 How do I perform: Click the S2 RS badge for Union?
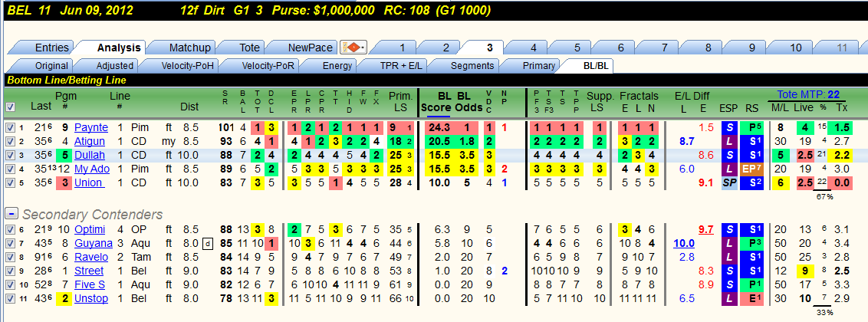(x=751, y=182)
